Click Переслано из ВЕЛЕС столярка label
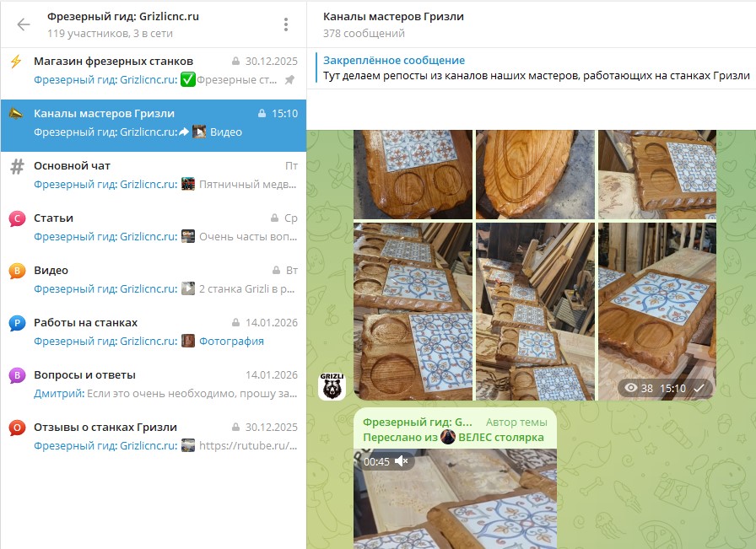Image resolution: width=756 pixels, height=549 pixels. [453, 437]
